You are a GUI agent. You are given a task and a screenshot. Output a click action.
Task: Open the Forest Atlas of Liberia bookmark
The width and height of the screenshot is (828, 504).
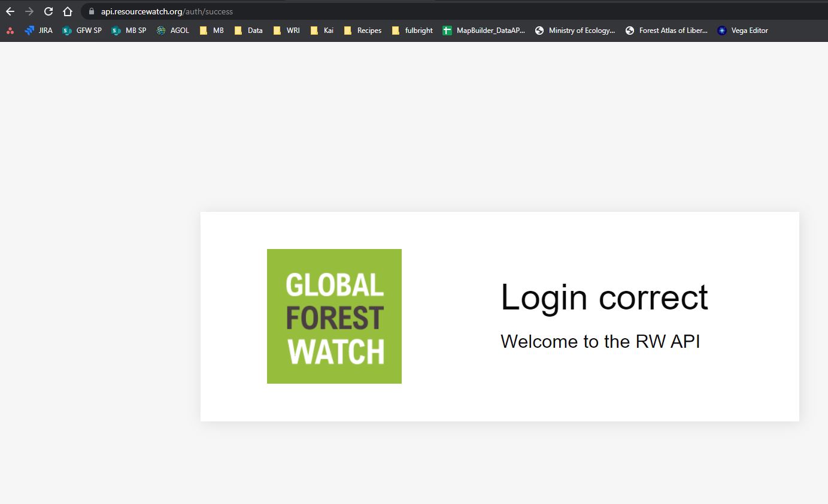(666, 31)
